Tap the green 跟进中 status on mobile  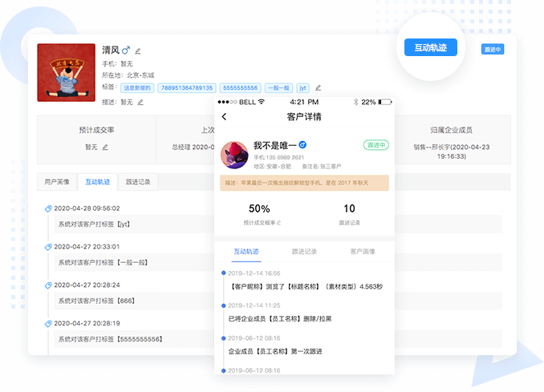(x=376, y=145)
